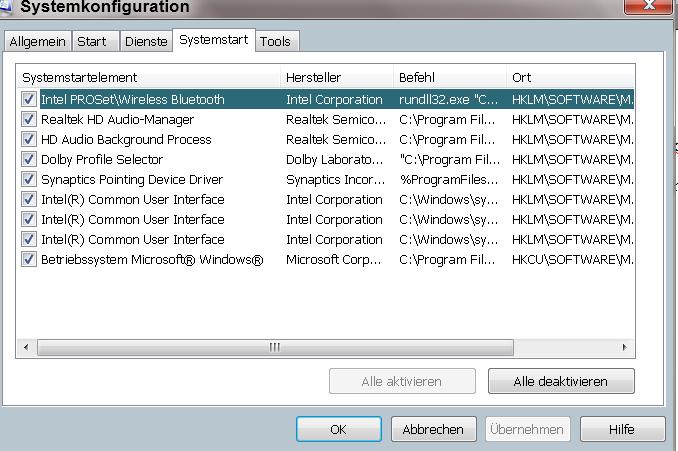
Task: Click the Alle deaktivieren button
Action: (x=561, y=381)
